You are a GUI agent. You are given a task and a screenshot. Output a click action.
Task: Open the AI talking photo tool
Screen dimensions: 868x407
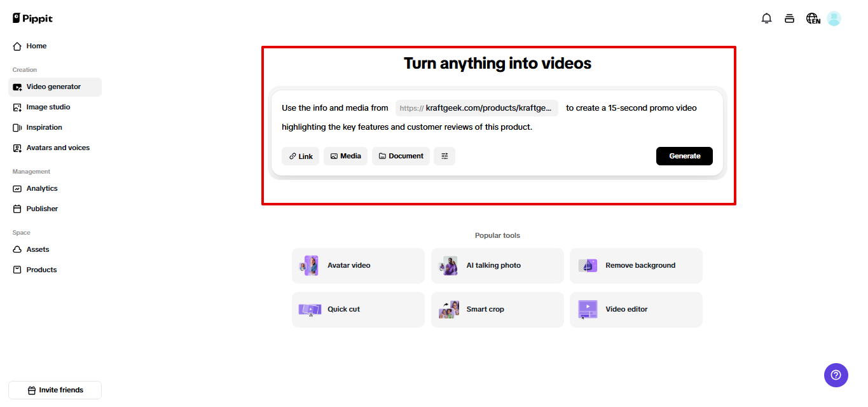click(497, 265)
